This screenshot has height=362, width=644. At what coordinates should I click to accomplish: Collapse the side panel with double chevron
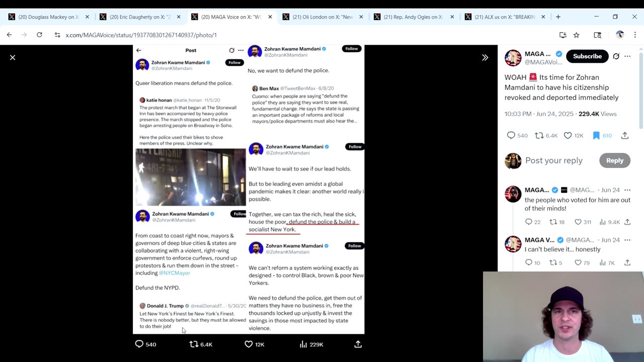(x=485, y=57)
